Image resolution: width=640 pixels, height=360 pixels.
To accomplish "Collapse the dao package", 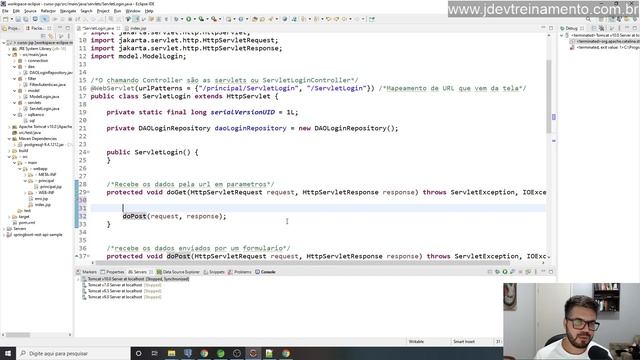I will [x=15, y=67].
